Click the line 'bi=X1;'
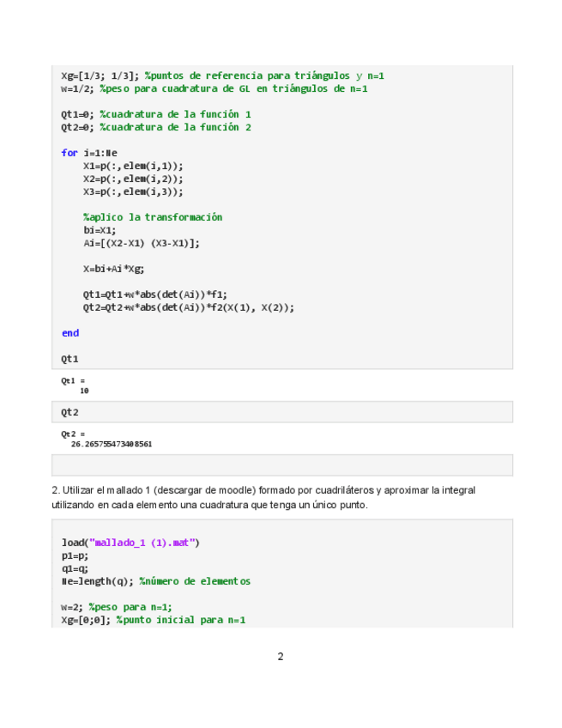562x728 pixels. [x=100, y=230]
